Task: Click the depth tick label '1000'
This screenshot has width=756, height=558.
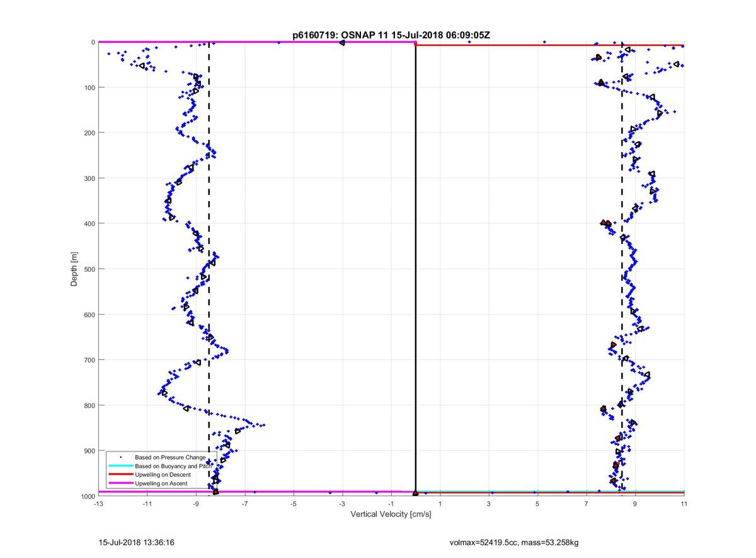Action: click(x=88, y=496)
